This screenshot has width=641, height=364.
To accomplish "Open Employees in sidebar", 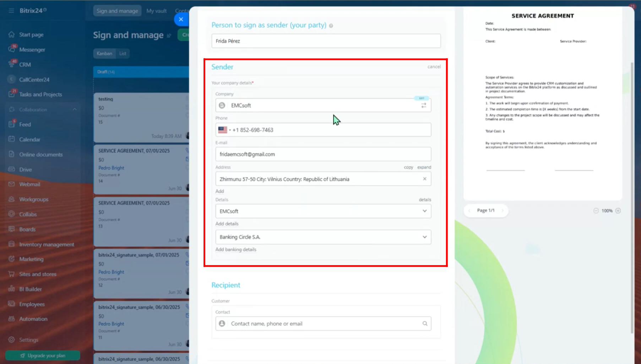I will coord(32,304).
